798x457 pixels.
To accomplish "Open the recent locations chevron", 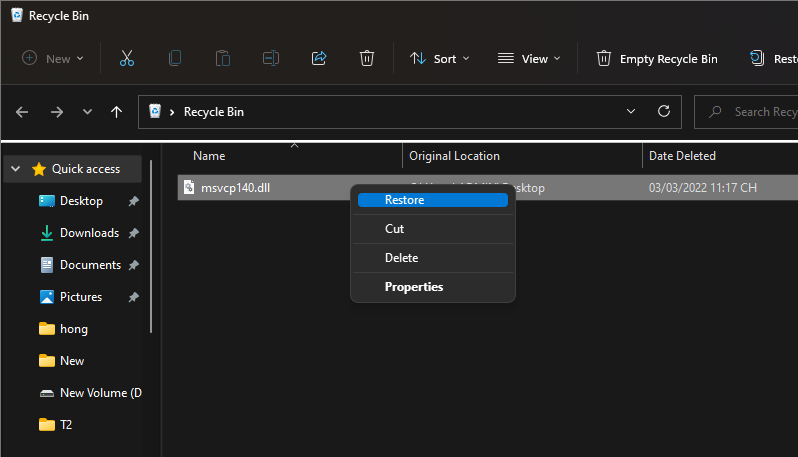I will click(x=87, y=111).
